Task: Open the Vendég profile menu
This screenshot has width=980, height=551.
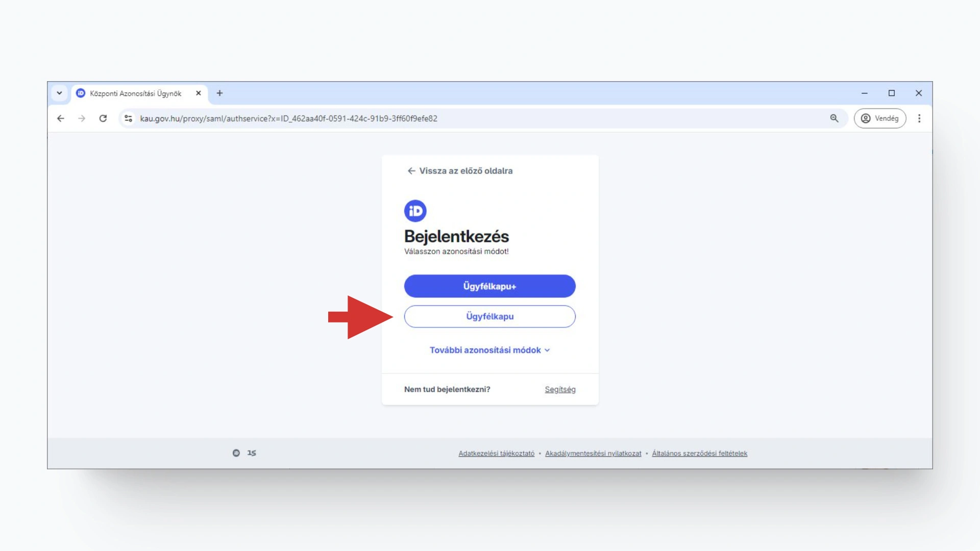Action: tap(879, 118)
